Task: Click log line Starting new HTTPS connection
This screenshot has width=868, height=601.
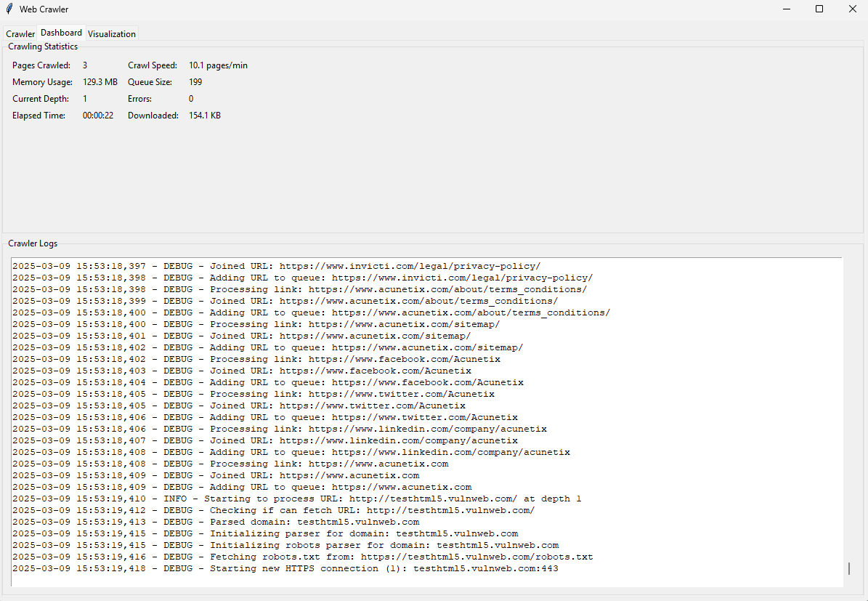Action: click(x=285, y=568)
